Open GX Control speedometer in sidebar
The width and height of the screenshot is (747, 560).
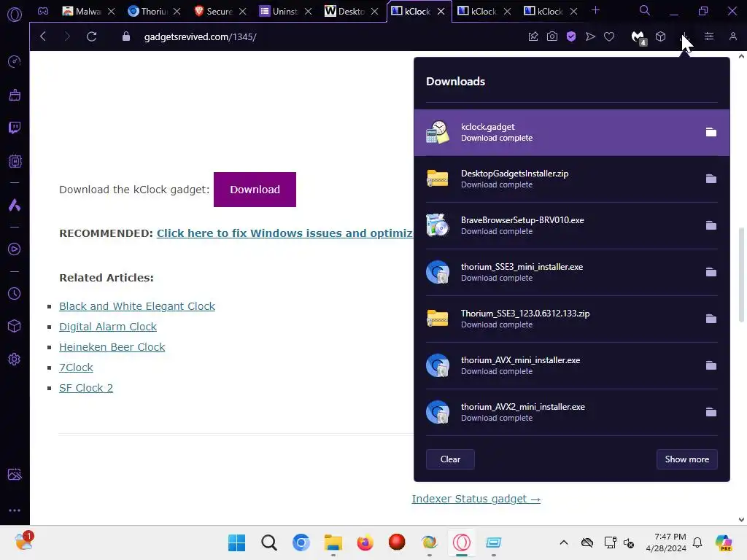coord(15,61)
